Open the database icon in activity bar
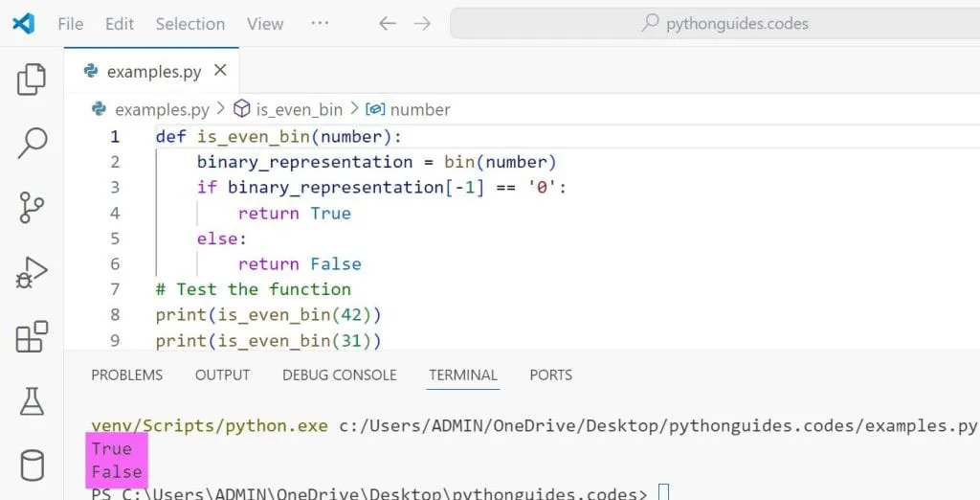 [x=32, y=466]
